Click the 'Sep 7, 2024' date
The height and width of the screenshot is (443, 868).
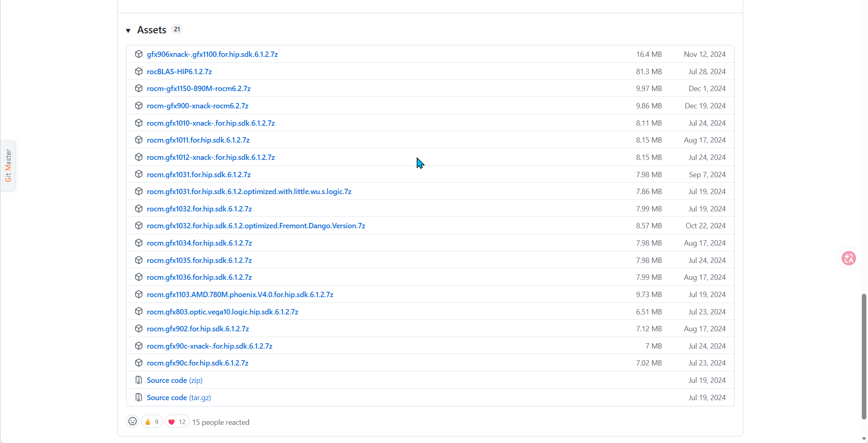pyautogui.click(x=707, y=174)
